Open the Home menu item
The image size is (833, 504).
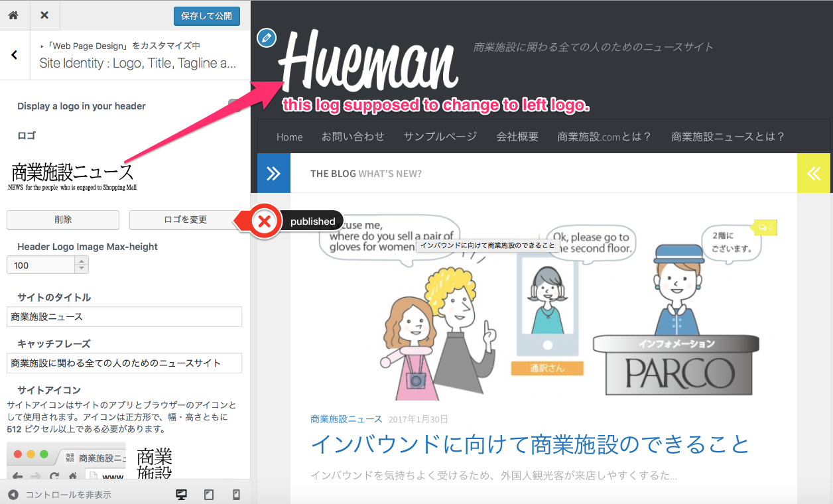[x=290, y=137]
